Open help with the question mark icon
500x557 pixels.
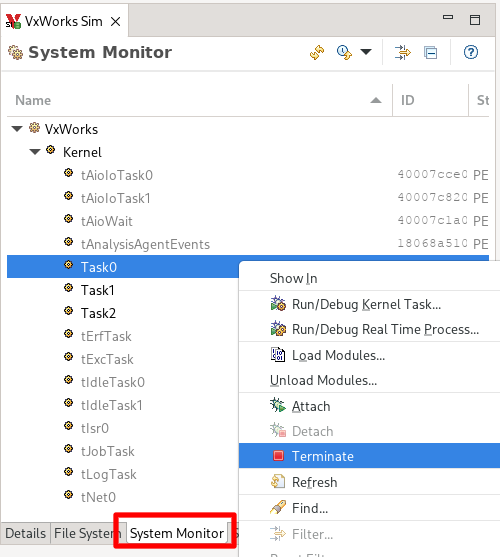[x=471, y=53]
